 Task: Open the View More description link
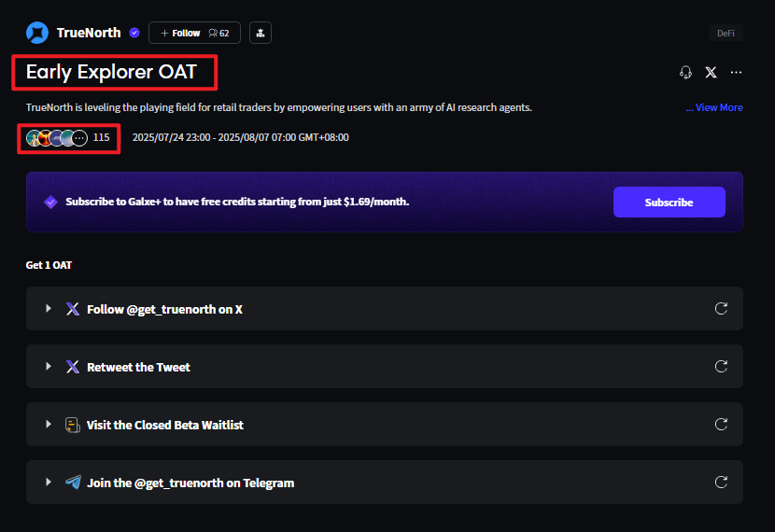(x=714, y=107)
